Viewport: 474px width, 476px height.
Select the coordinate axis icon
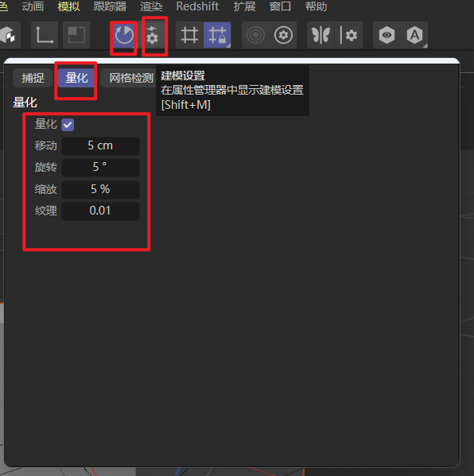[45, 35]
